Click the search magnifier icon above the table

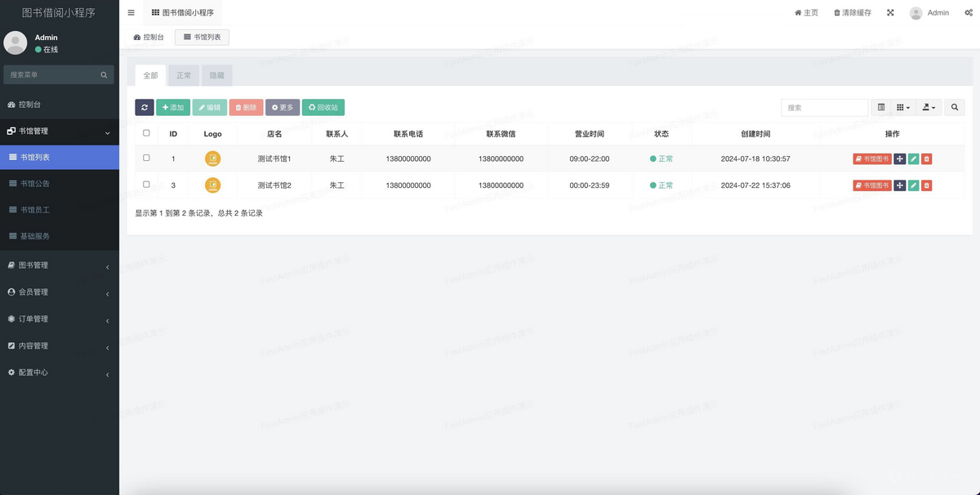(x=954, y=107)
